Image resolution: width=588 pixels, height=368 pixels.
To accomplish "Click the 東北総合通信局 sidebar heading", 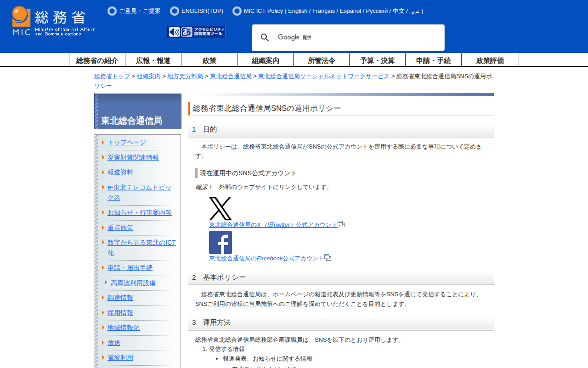I will pyautogui.click(x=131, y=121).
